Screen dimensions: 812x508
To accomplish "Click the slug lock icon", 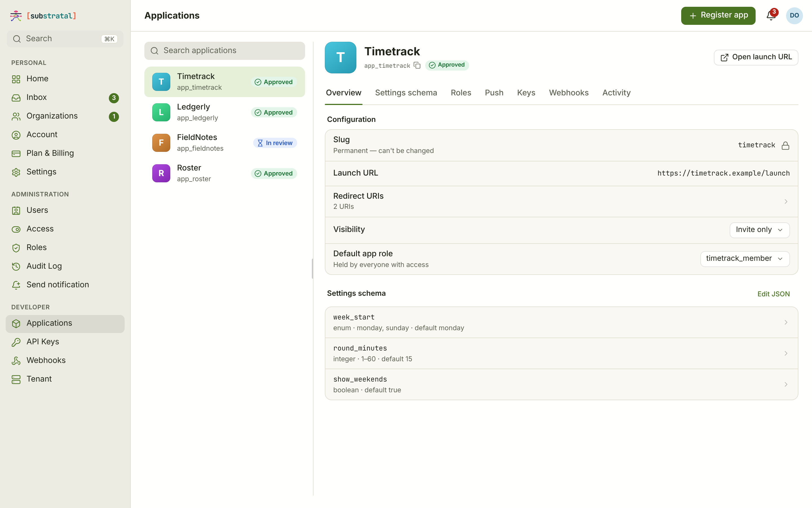I will 785,145.
